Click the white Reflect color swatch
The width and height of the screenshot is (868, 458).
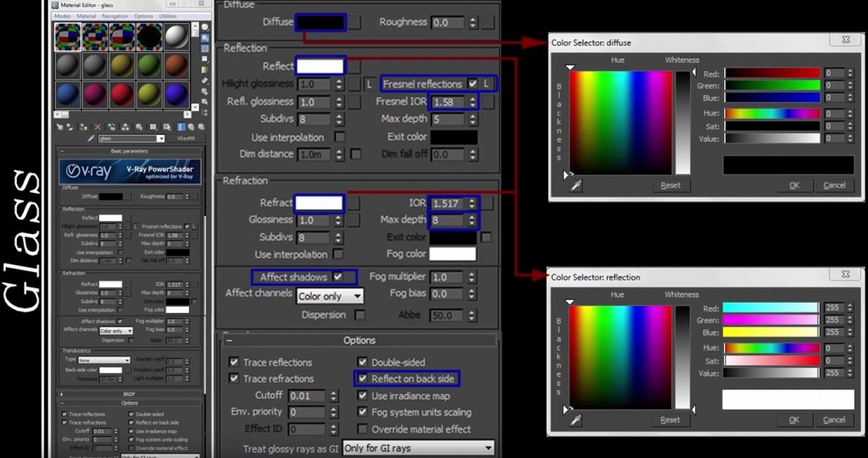(320, 66)
